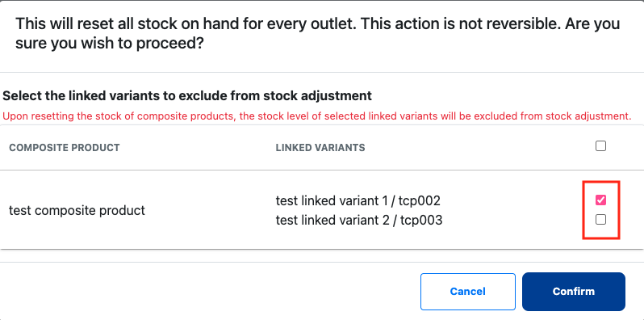The image size is (644, 320).
Task: Click the 'Select the linked variants' heading
Action: pos(187,96)
